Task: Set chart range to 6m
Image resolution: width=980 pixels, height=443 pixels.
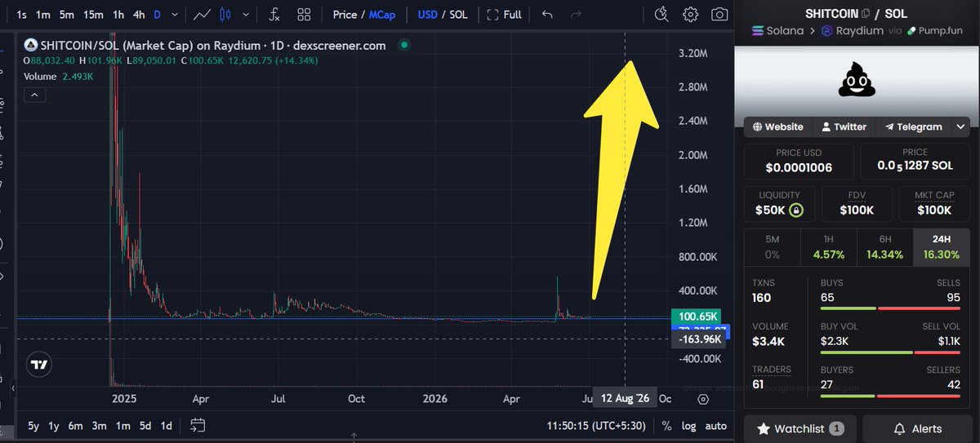Action: click(75, 426)
